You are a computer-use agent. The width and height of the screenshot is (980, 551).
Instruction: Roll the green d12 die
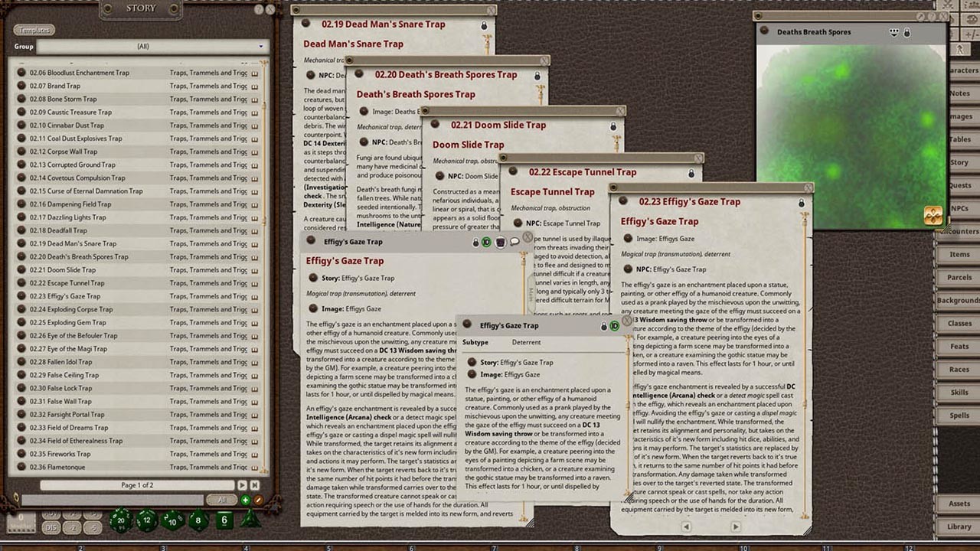coord(146,521)
